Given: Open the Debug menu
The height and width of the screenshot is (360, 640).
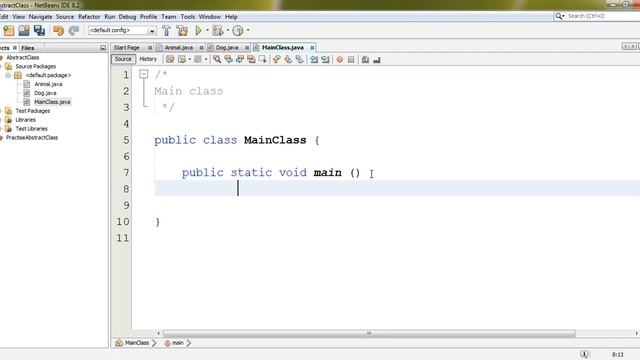Looking at the screenshot, I should click(x=127, y=17).
